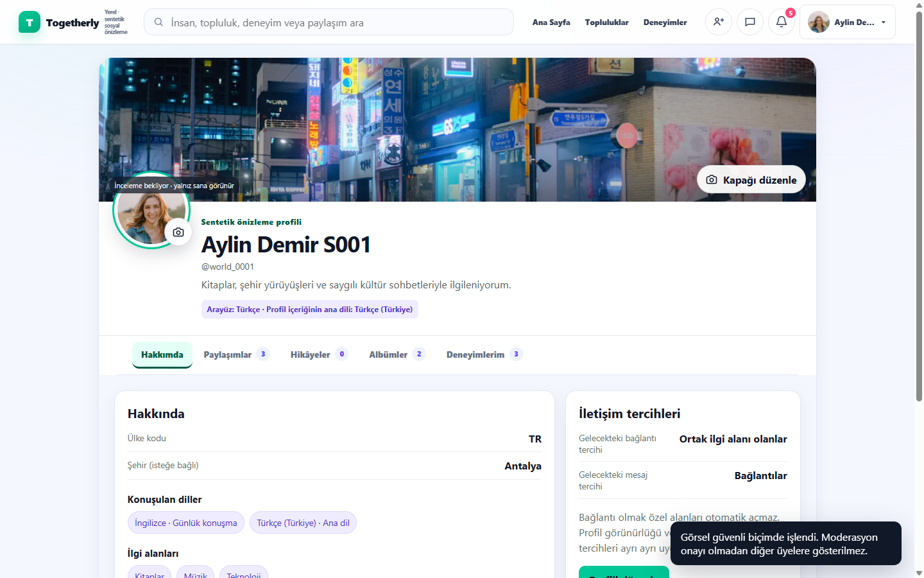The height and width of the screenshot is (578, 924).
Task: Click the TR country code value
Action: pos(535,439)
